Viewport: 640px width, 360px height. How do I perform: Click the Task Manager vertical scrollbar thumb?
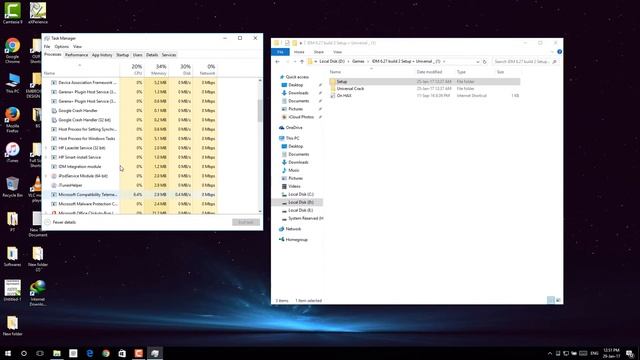(260, 110)
